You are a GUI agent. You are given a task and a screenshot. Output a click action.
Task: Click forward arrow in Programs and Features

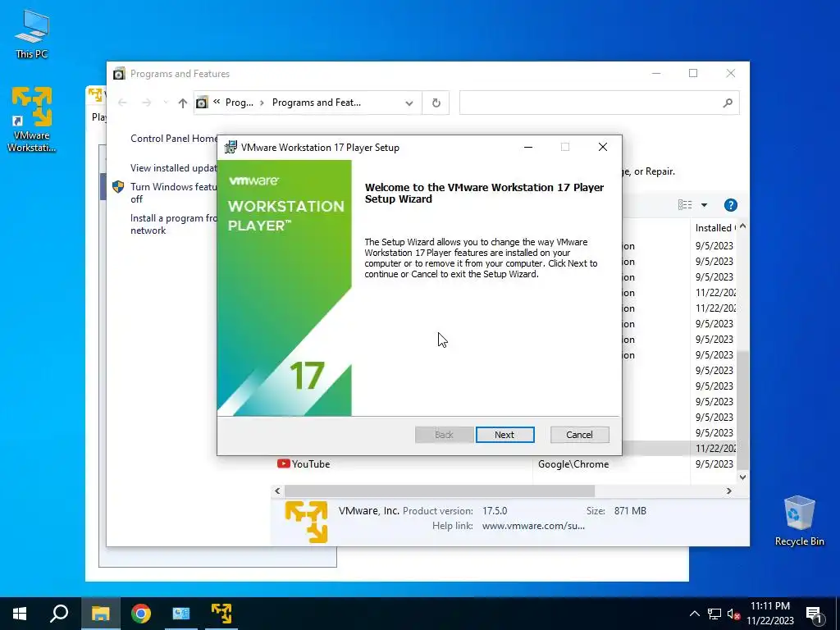146,103
